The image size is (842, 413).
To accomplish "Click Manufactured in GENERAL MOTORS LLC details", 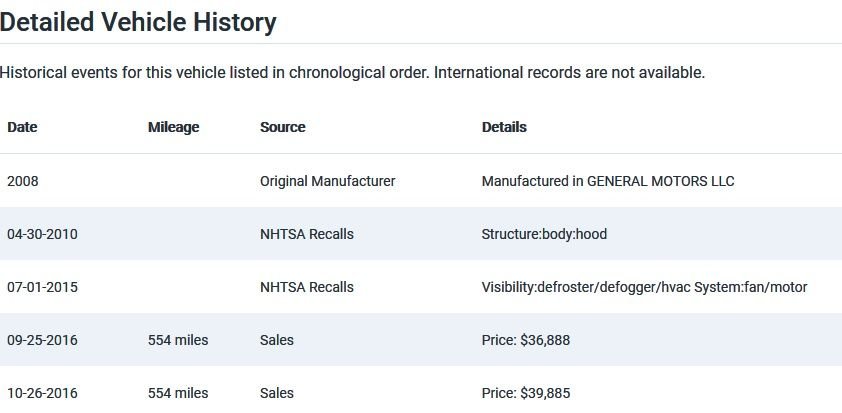I will pyautogui.click(x=607, y=181).
